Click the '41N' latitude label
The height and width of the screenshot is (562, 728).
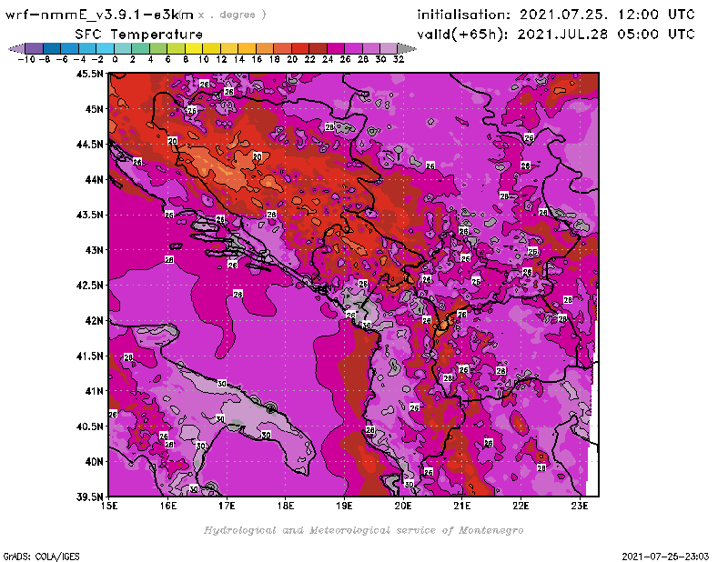[95, 391]
